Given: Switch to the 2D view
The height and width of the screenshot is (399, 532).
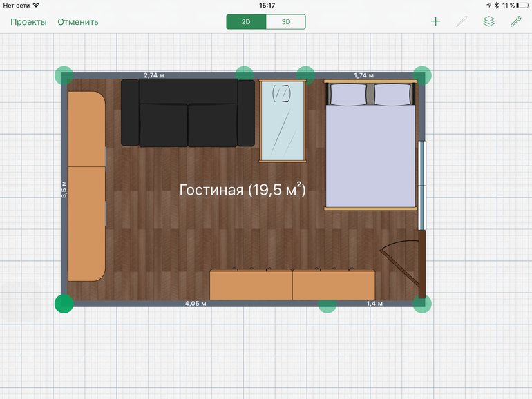Looking at the screenshot, I should (x=246, y=21).
